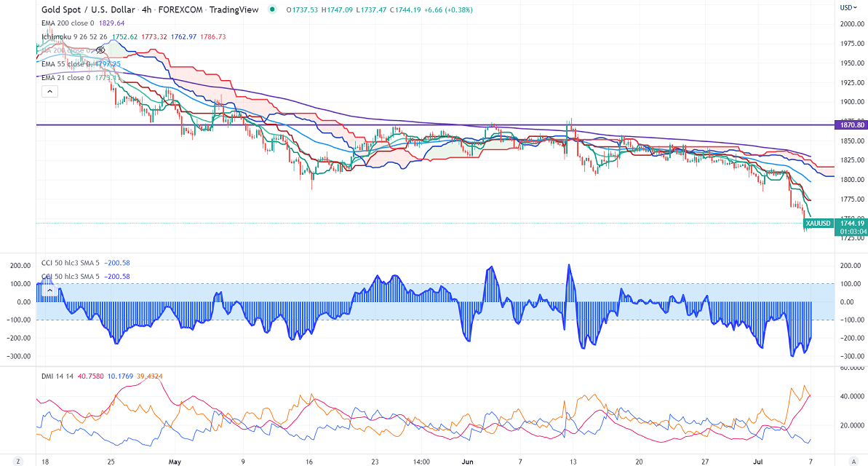Click the DMI value 39.4324
The height and width of the screenshot is (466, 868).
(149, 376)
